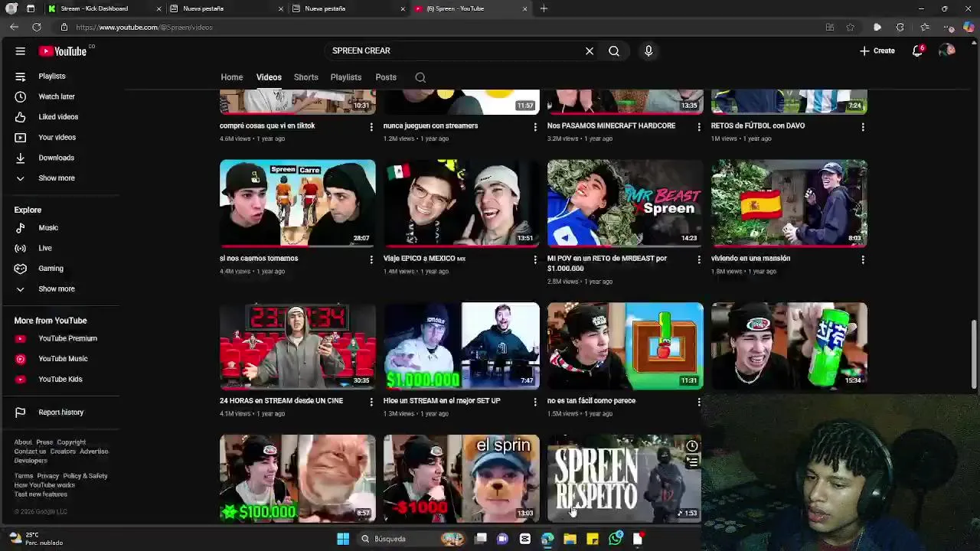The image size is (980, 551).
Task: Go back in browser history
Action: click(x=14, y=27)
